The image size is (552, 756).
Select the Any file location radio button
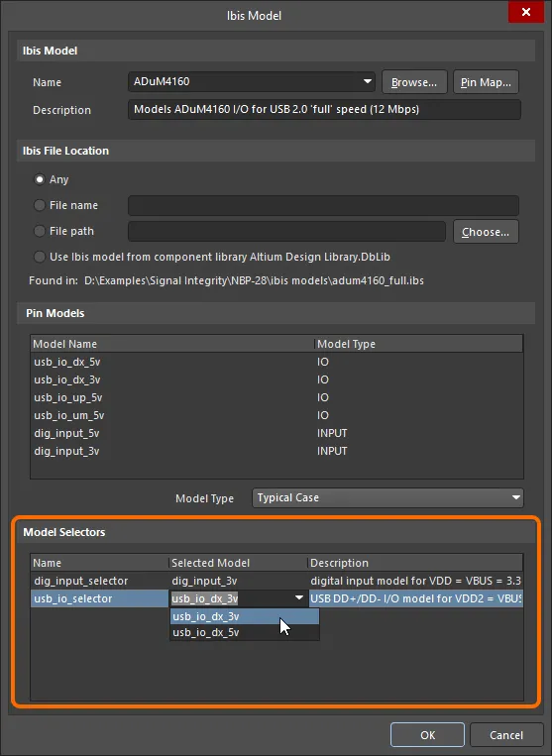click(x=40, y=179)
